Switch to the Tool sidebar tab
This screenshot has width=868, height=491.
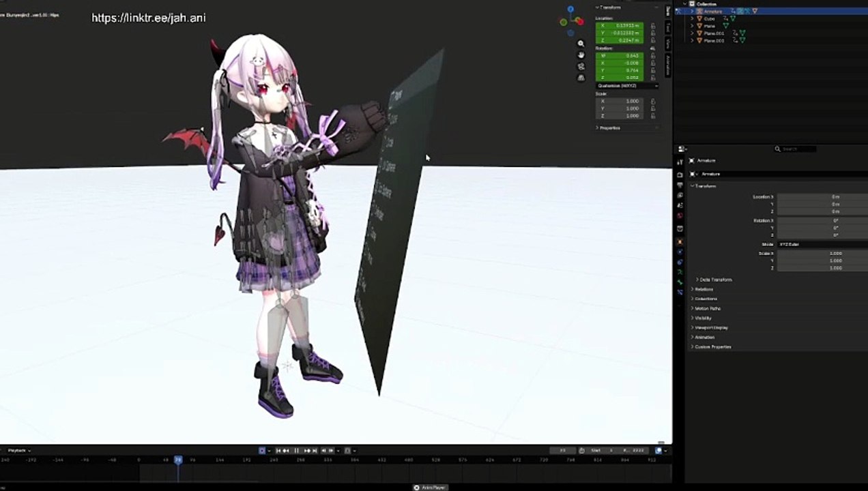pyautogui.click(x=668, y=27)
